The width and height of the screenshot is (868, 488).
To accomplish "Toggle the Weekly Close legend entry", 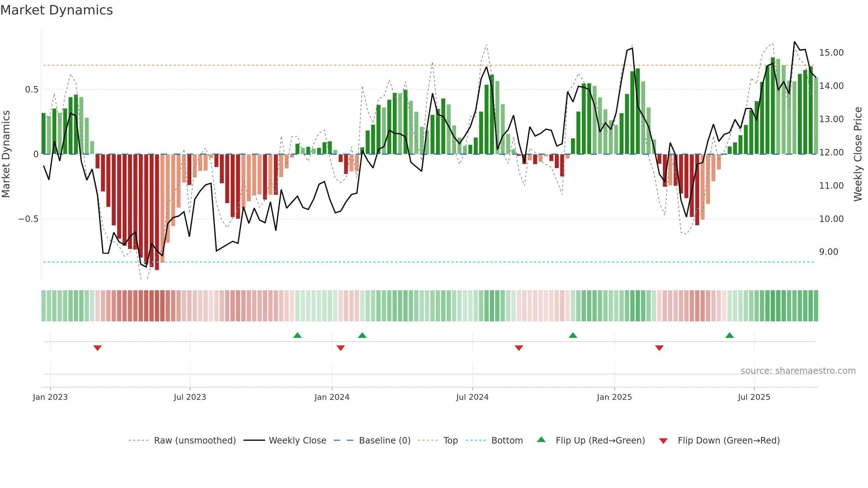I will 285,440.
